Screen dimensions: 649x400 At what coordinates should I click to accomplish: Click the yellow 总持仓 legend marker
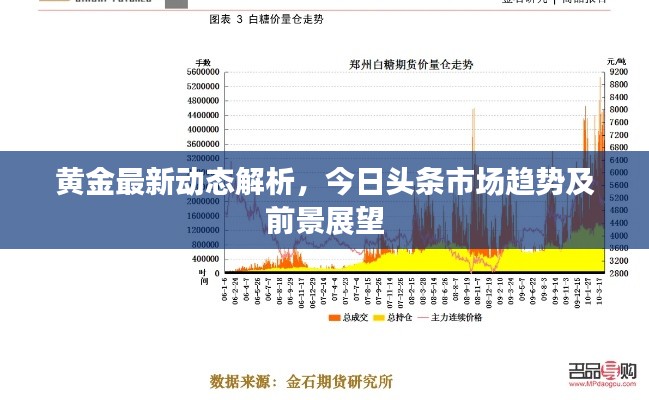click(x=380, y=317)
